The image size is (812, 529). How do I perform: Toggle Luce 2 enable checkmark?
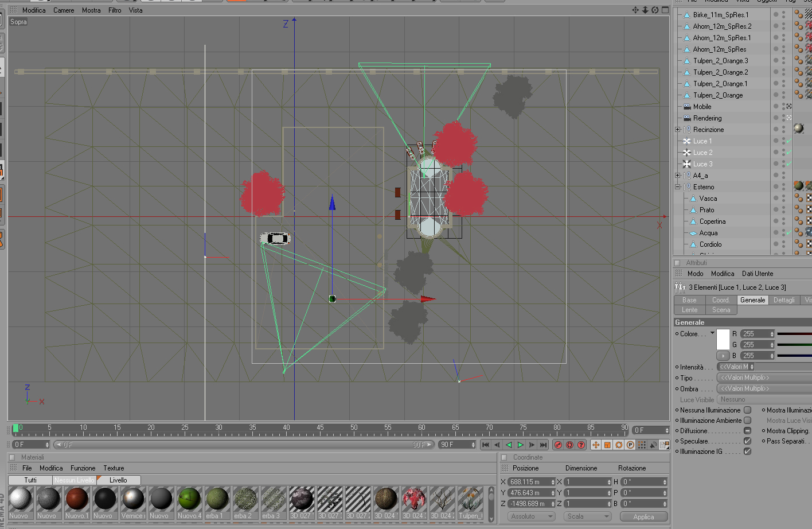pyautogui.click(x=788, y=153)
